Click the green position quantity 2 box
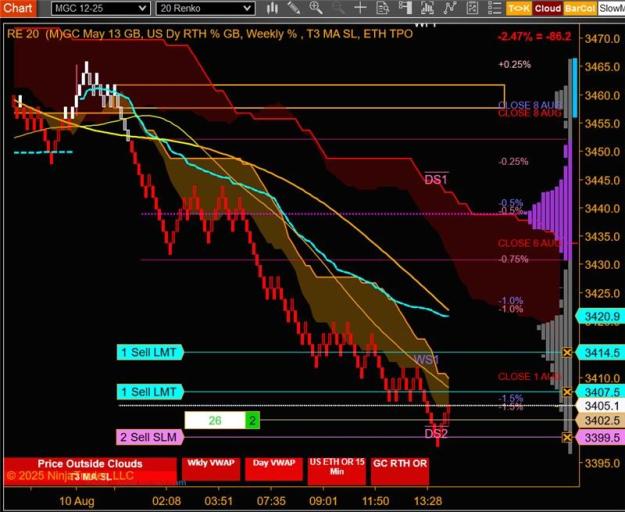This screenshot has height=512, width=625. point(253,420)
